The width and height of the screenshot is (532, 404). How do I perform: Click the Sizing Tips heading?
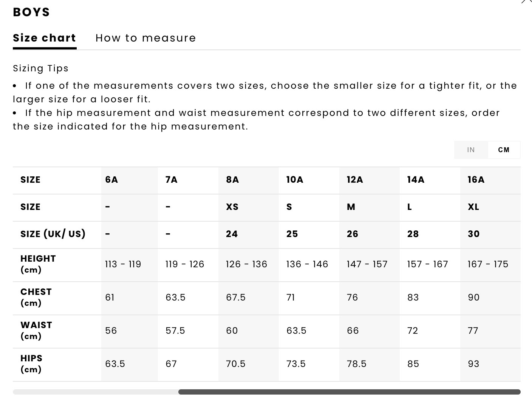tap(41, 68)
